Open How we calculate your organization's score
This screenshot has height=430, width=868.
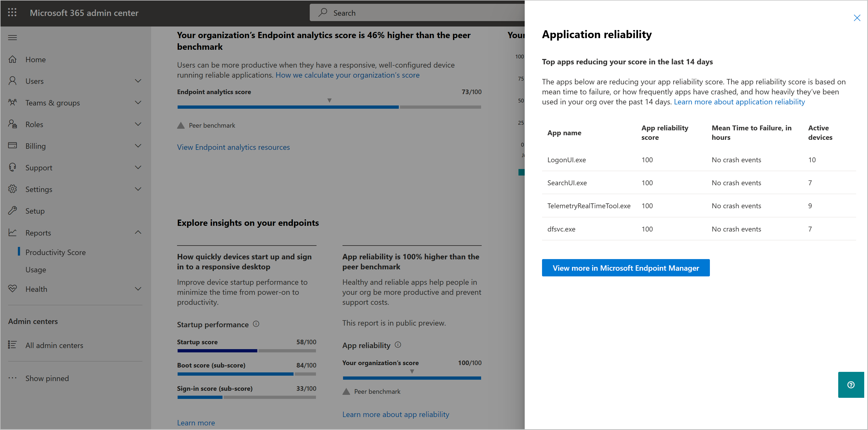click(x=347, y=75)
